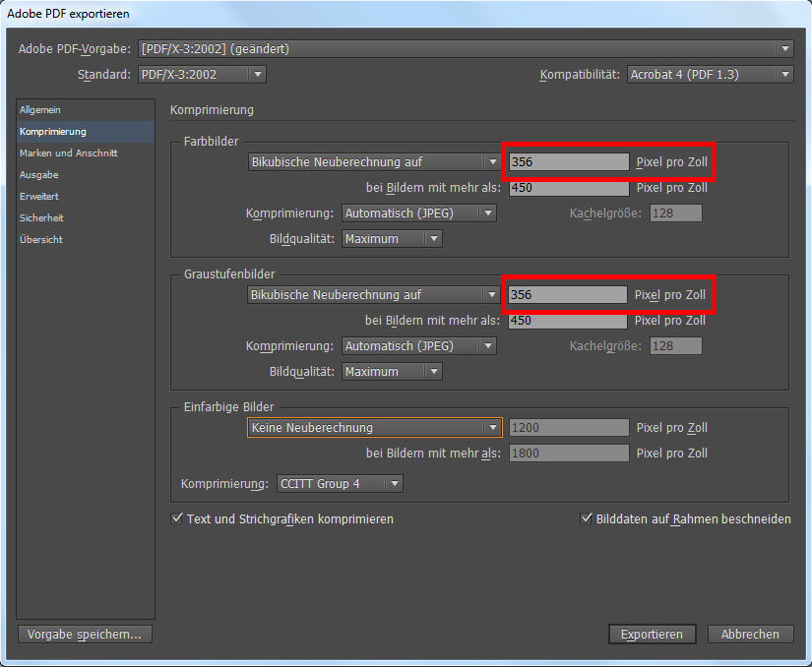Click the Exportieren button
The image size is (812, 667).
(652, 635)
